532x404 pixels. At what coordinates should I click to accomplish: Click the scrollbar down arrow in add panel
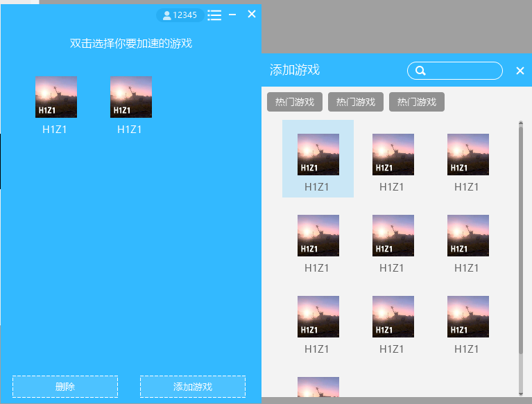tap(521, 394)
